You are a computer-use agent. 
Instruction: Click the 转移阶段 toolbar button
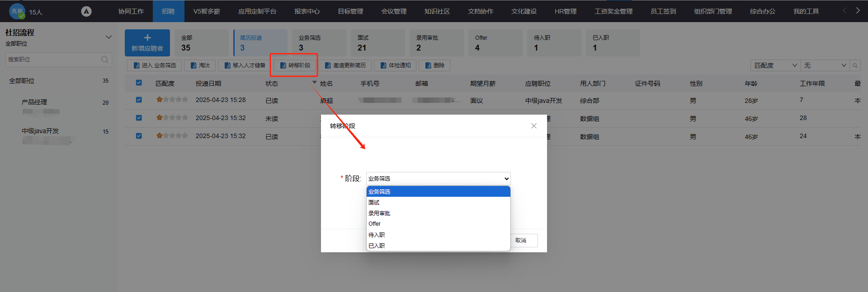(295, 65)
